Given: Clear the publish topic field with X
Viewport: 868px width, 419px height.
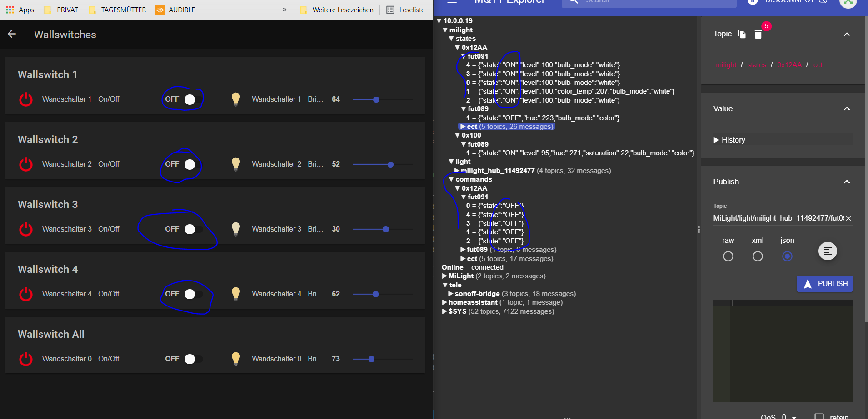Looking at the screenshot, I should tap(848, 218).
